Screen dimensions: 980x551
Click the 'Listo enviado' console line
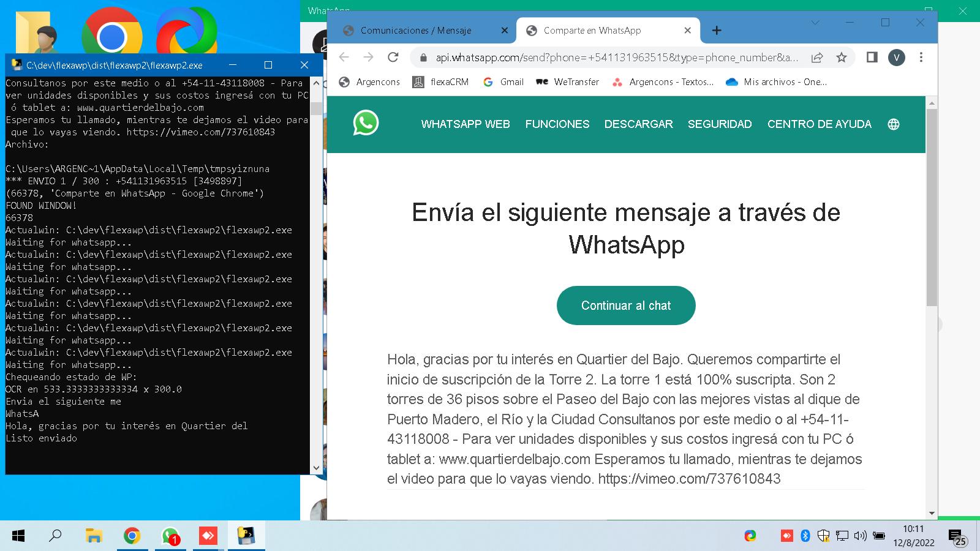pyautogui.click(x=42, y=438)
